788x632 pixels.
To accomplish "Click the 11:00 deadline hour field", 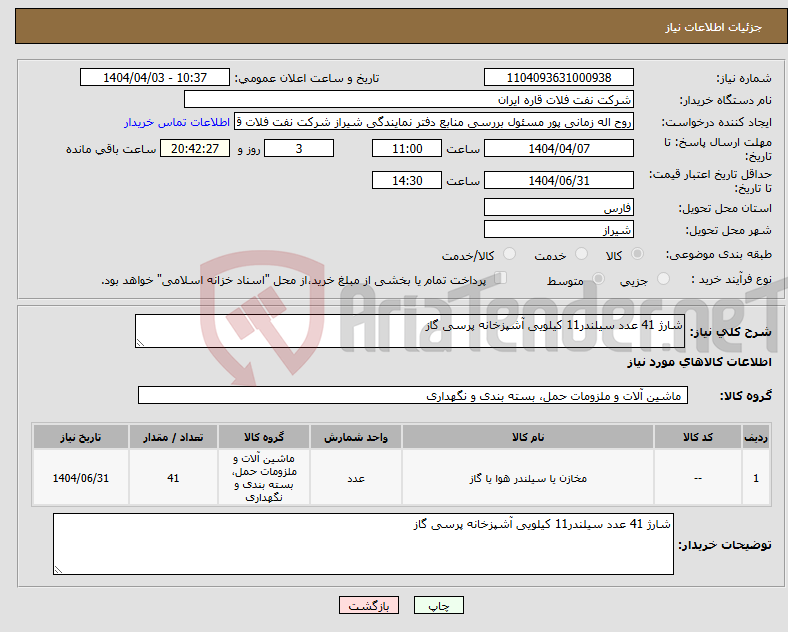I will click(407, 149).
